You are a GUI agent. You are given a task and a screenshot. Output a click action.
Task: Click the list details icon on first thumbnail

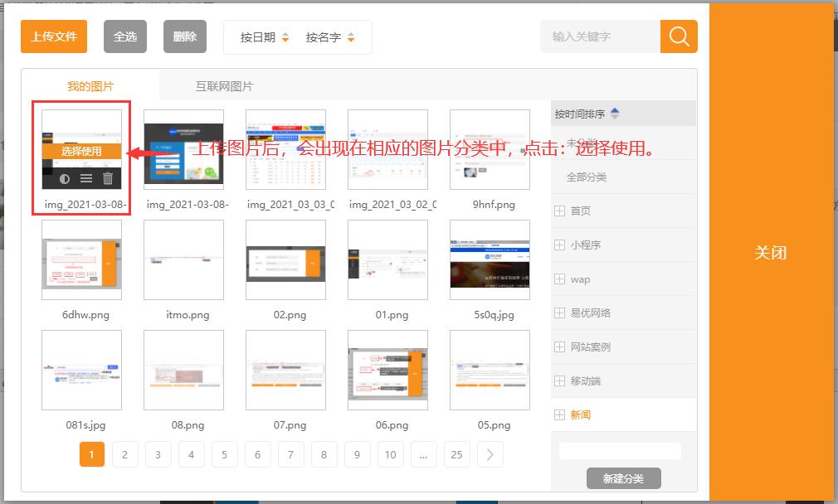[85, 177]
